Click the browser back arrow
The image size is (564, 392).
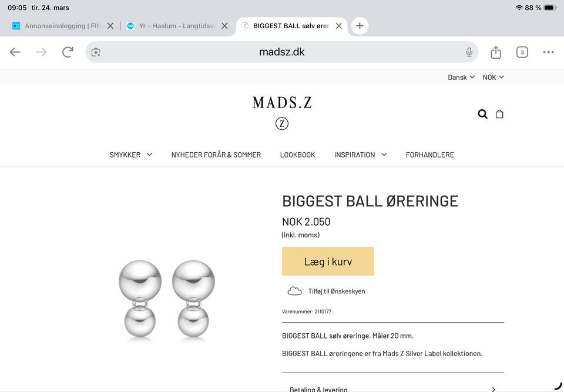(x=15, y=52)
